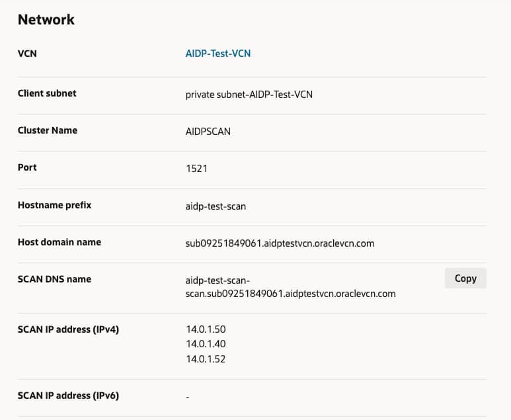Click the SCAN DNS name label

(x=55, y=279)
